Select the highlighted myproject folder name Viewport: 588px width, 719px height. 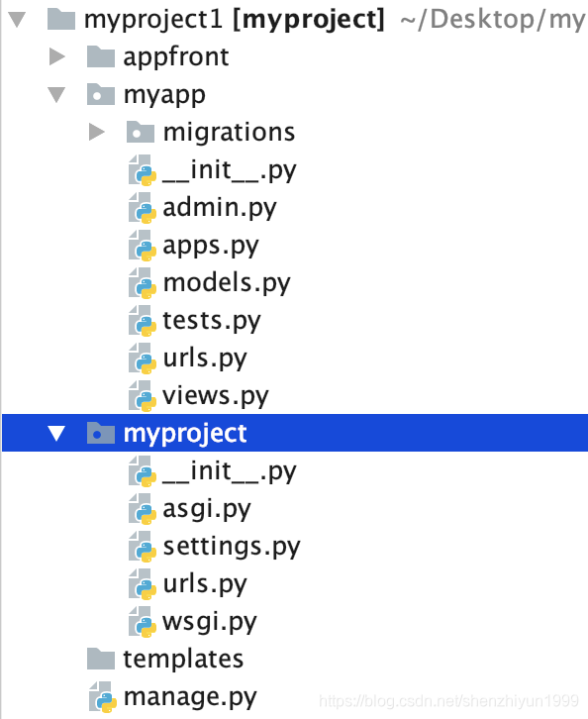pos(185,434)
